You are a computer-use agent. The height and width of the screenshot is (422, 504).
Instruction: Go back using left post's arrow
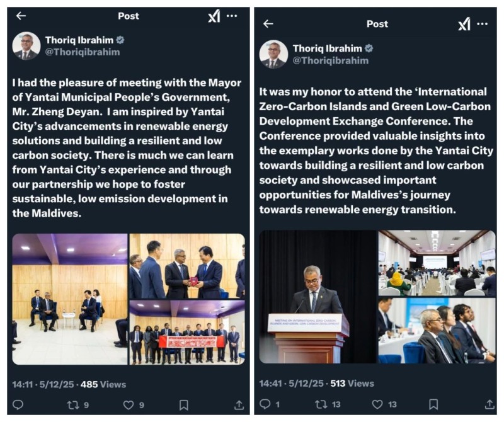[21, 15]
